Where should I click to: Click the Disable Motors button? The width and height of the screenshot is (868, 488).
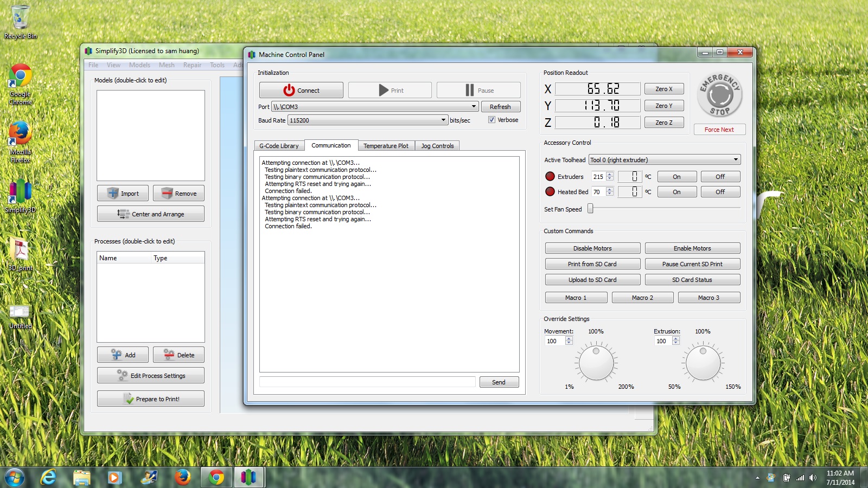[x=592, y=248]
